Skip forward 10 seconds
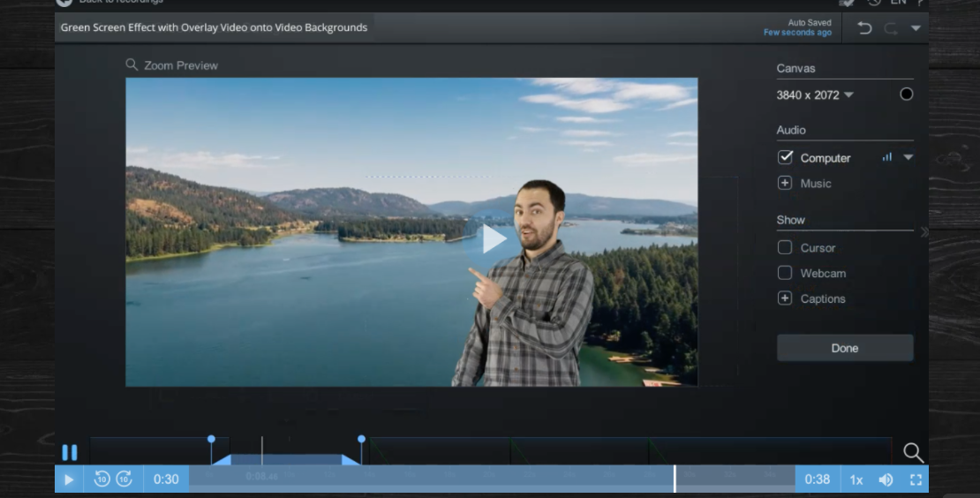The height and width of the screenshot is (498, 980). [x=124, y=479]
